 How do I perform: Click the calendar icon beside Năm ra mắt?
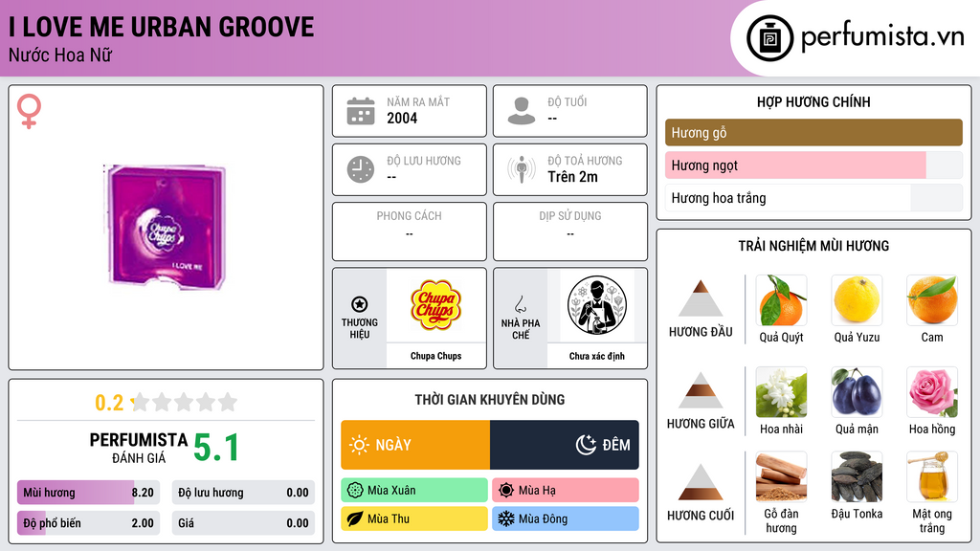361,111
